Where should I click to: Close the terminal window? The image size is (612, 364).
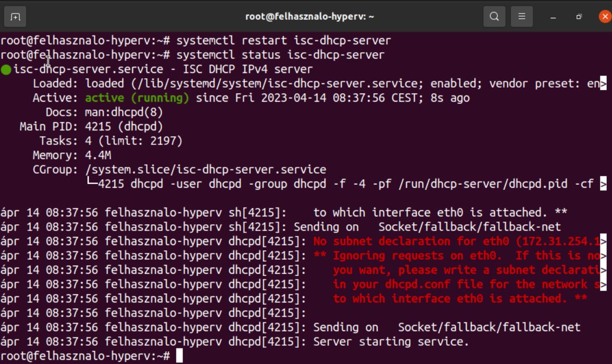click(x=604, y=17)
